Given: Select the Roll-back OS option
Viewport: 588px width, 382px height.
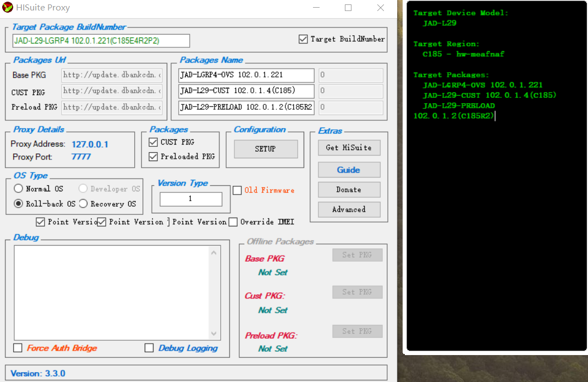Looking at the screenshot, I should 18,203.
